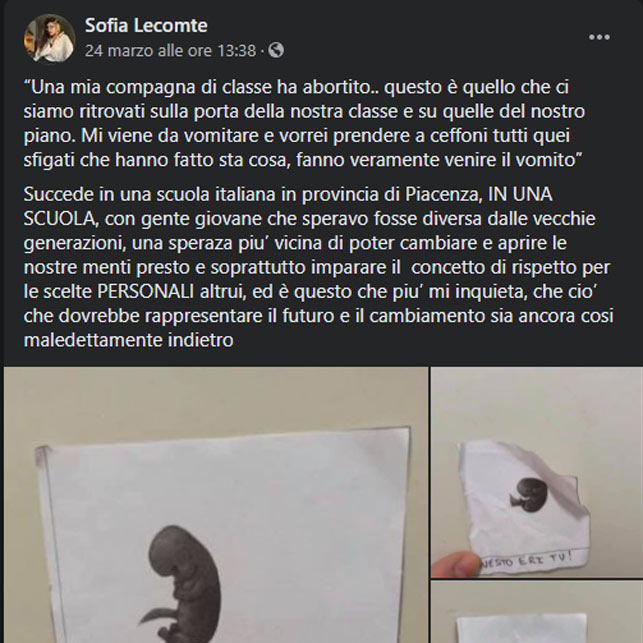Click the quoted paragraph starting 'Una mia compagna'
Viewport: 643px width, 643px height.
pyautogui.click(x=304, y=123)
